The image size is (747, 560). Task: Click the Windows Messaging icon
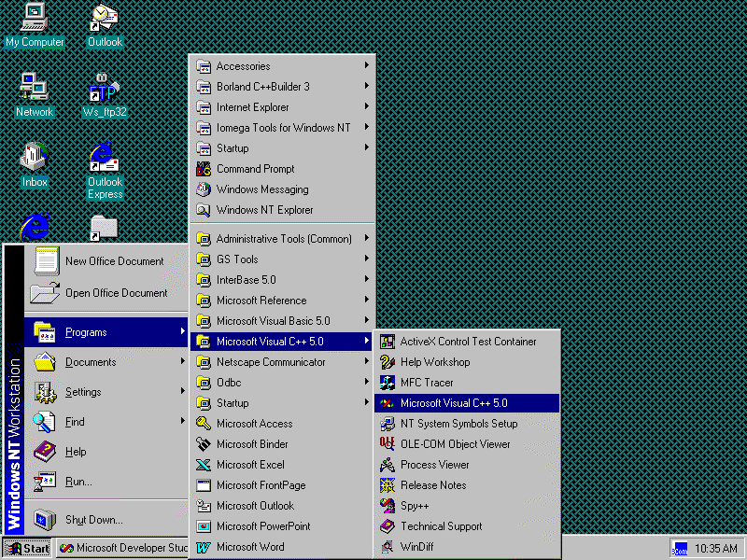204,189
